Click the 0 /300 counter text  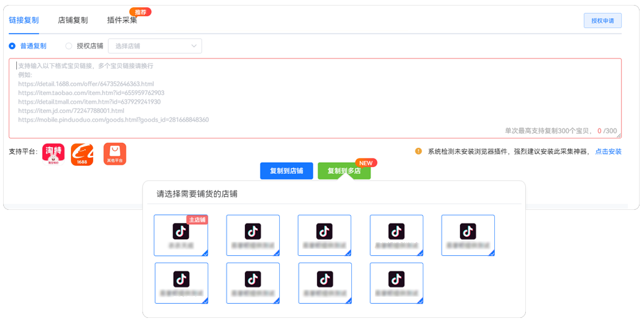coord(607,131)
